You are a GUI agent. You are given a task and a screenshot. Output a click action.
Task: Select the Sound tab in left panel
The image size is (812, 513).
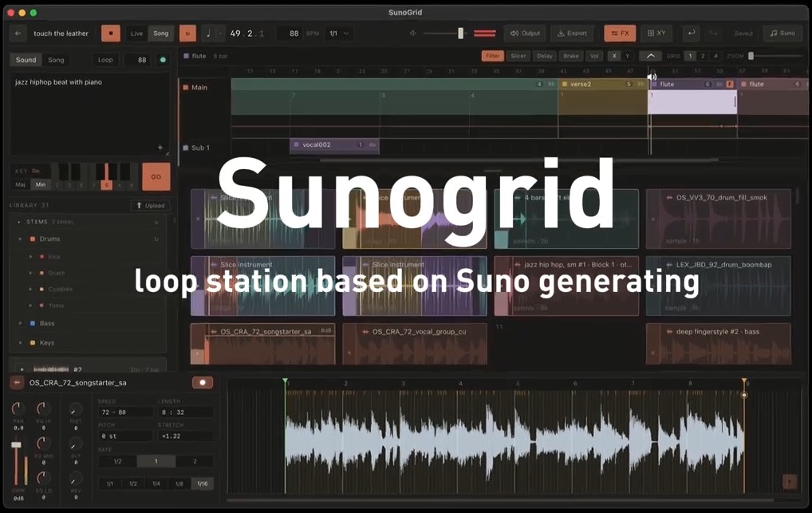click(x=26, y=60)
